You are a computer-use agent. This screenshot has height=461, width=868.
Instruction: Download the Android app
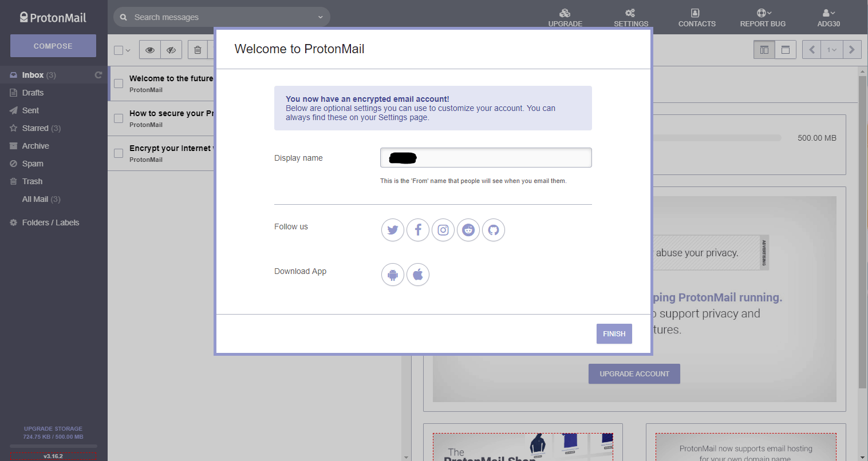click(x=393, y=275)
